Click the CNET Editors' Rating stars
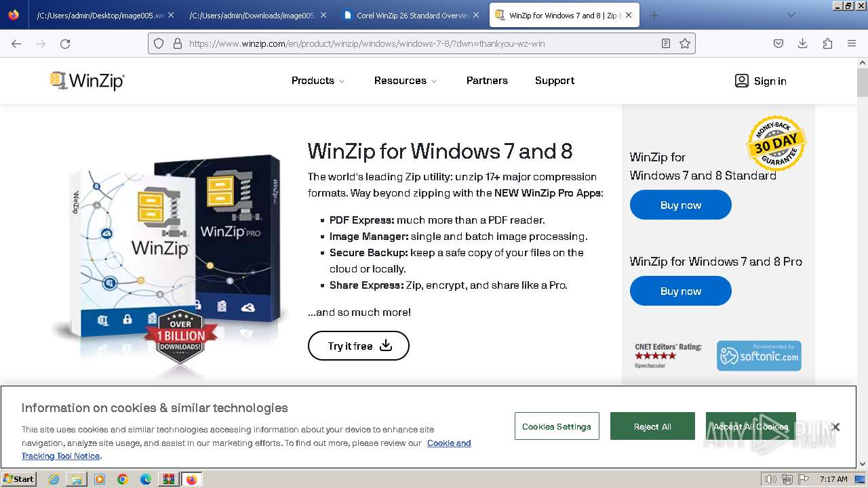The height and width of the screenshot is (488, 868). 655,356
